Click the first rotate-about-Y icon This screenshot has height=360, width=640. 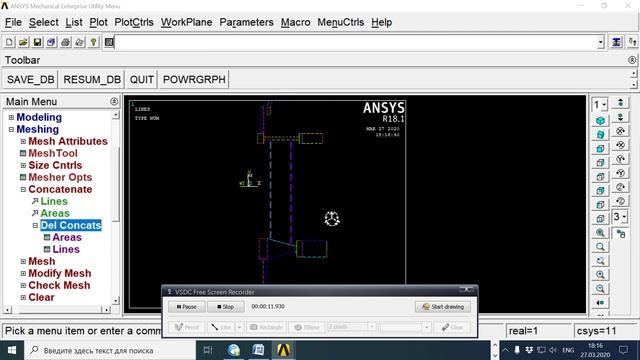click(620, 159)
